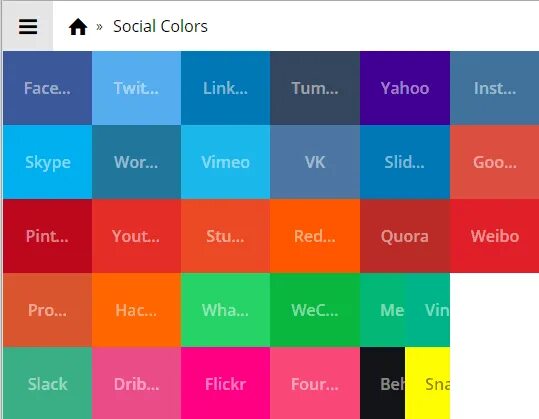This screenshot has height=419, width=539.
Task: Select the Tumblr dark slate swatch
Action: (315, 88)
